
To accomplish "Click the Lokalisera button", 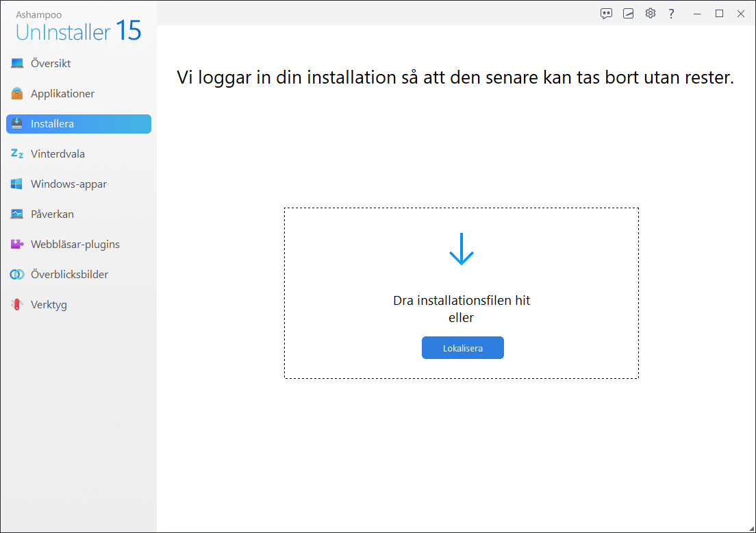I will point(463,348).
